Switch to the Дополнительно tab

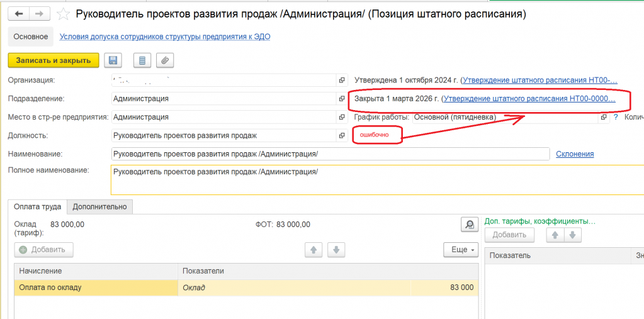pos(99,206)
